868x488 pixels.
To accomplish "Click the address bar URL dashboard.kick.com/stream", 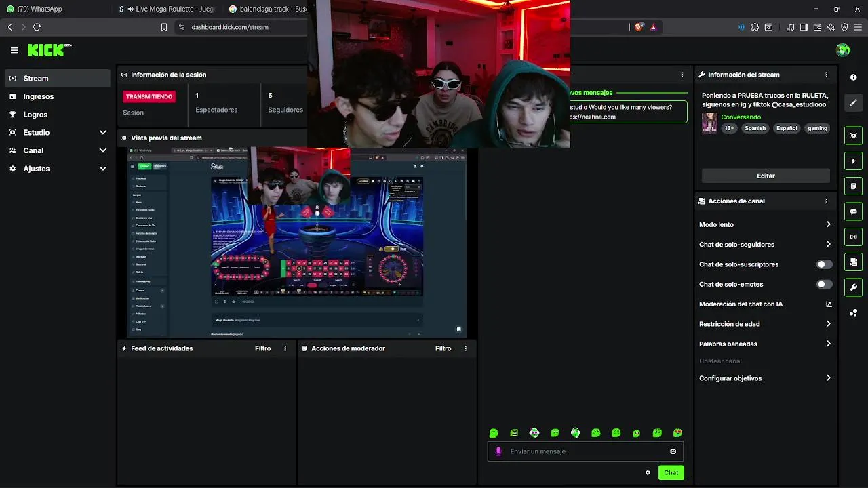I will [230, 27].
